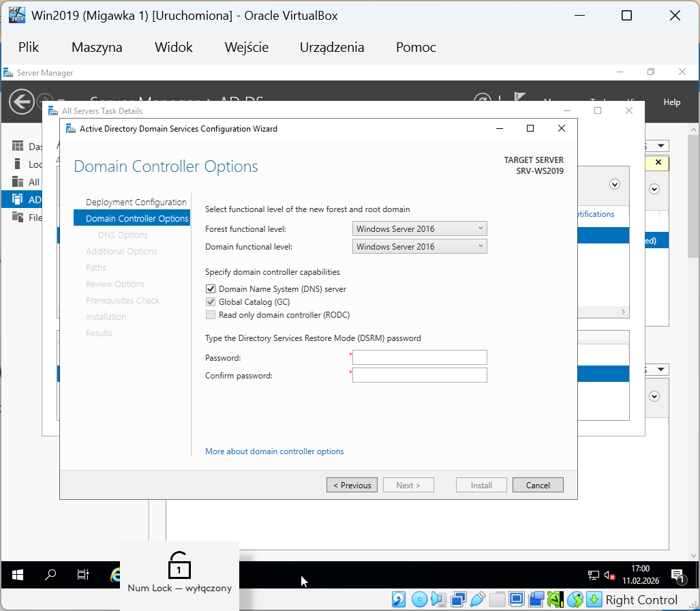Viewport: 700px width, 611px height.
Task: Click the Previous button in the wizard
Action: pyautogui.click(x=352, y=485)
